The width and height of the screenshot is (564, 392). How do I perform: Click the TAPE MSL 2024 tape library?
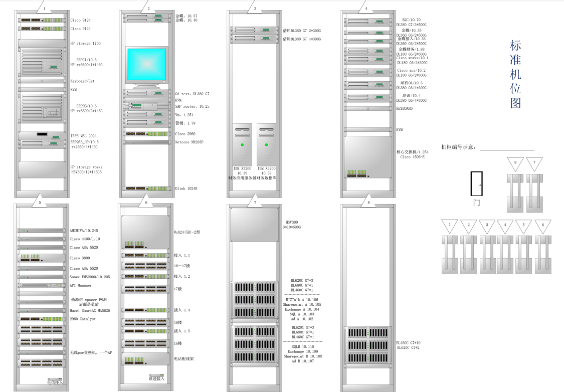(x=42, y=135)
